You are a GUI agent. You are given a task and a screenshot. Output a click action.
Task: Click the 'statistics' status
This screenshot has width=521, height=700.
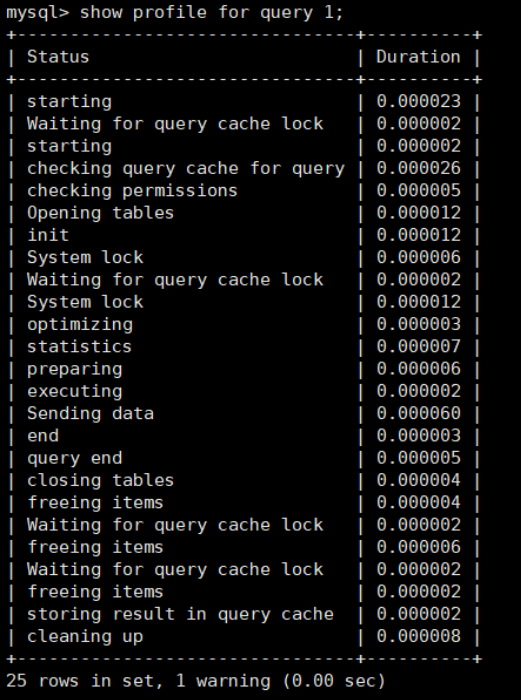pyautogui.click(x=79, y=347)
